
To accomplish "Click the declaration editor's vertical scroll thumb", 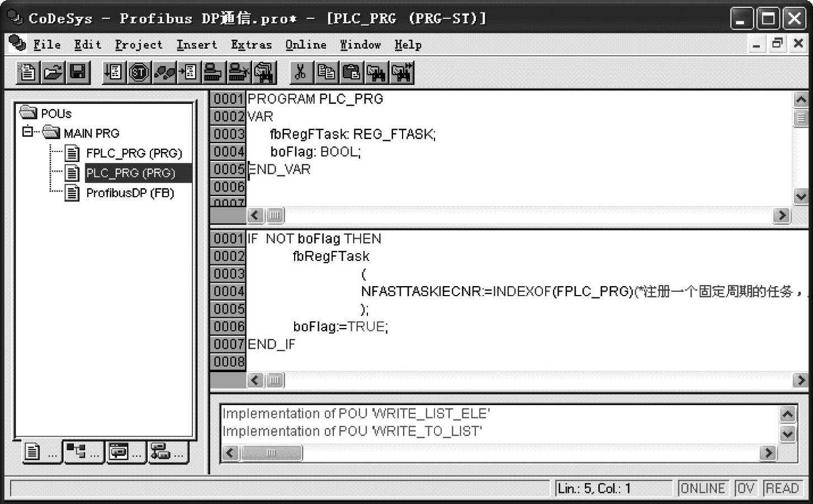I will 801,118.
